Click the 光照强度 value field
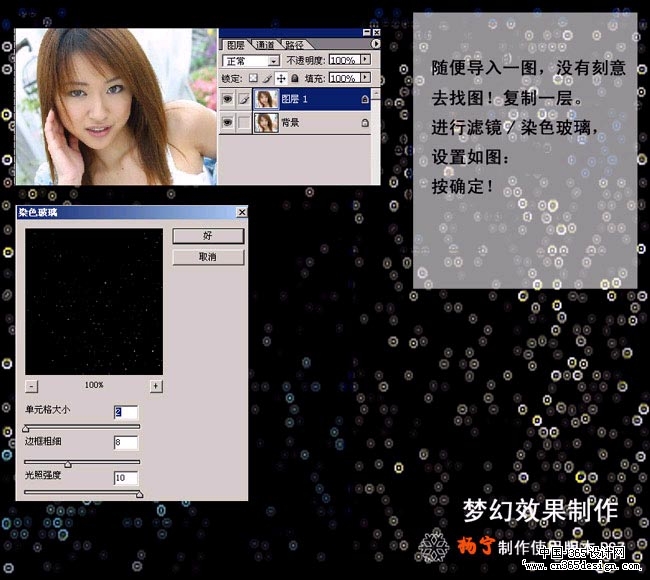 coord(126,478)
